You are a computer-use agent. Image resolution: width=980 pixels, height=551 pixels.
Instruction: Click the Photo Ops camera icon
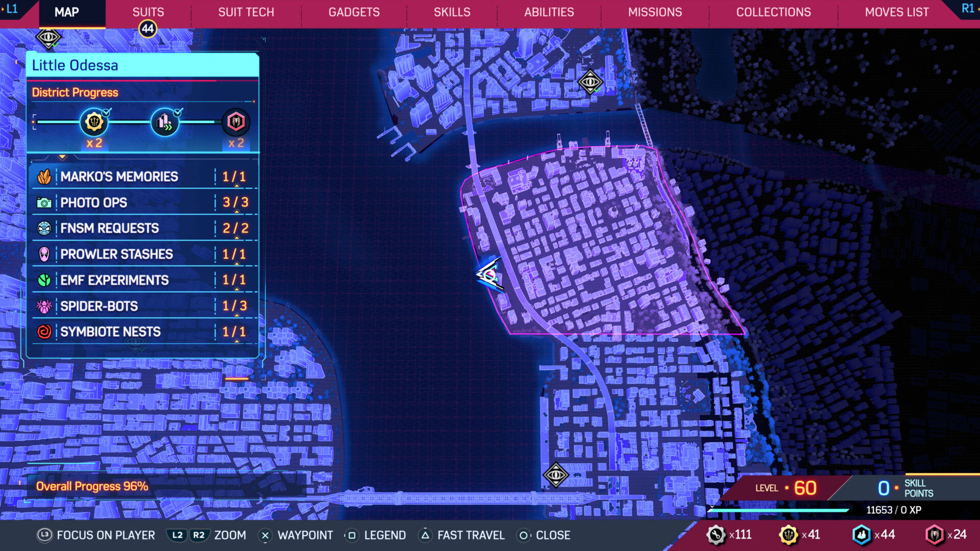click(45, 203)
